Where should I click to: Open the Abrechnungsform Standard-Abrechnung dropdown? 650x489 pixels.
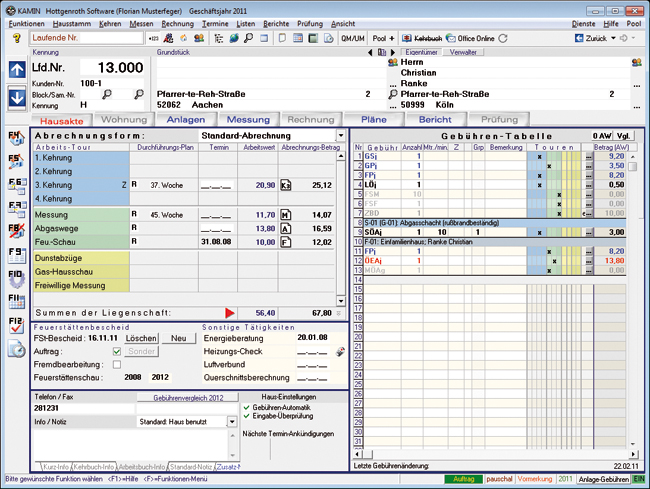tap(341, 136)
